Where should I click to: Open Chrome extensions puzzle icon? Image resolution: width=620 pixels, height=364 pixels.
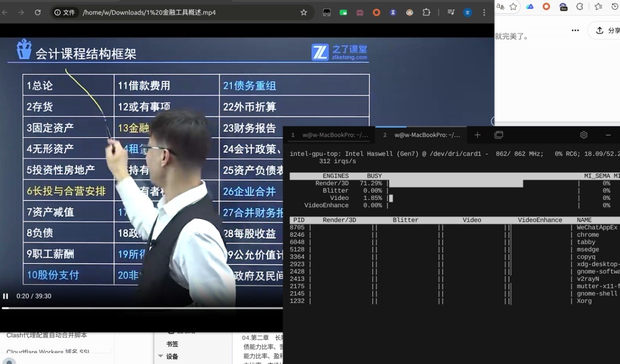click(x=426, y=13)
